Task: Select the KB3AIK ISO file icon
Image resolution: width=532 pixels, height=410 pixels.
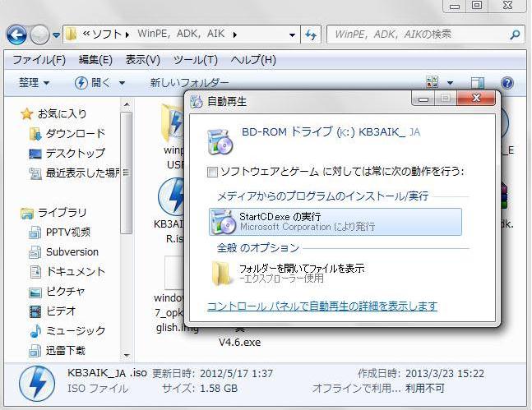Action: tap(171, 197)
